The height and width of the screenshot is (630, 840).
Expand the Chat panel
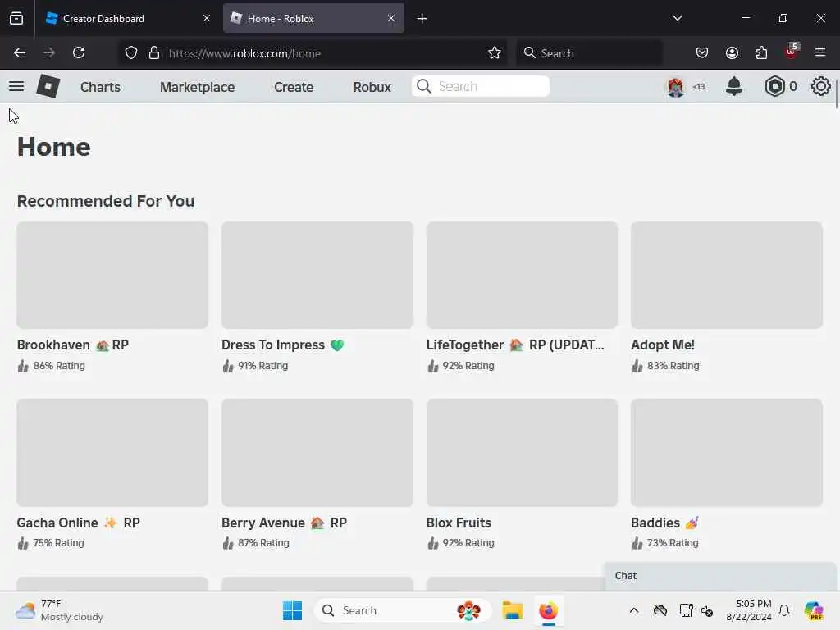(x=720, y=576)
